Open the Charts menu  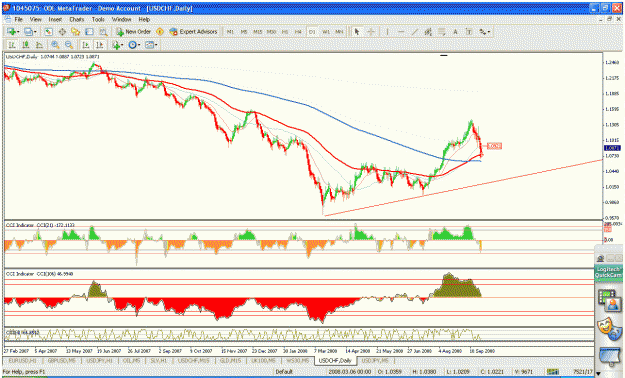point(77,19)
